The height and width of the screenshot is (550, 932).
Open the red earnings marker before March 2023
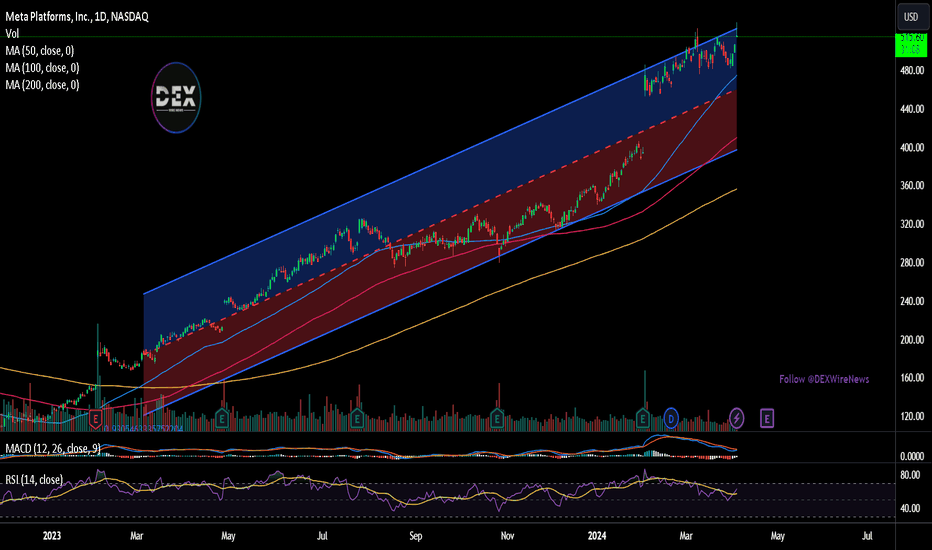[x=95, y=419]
